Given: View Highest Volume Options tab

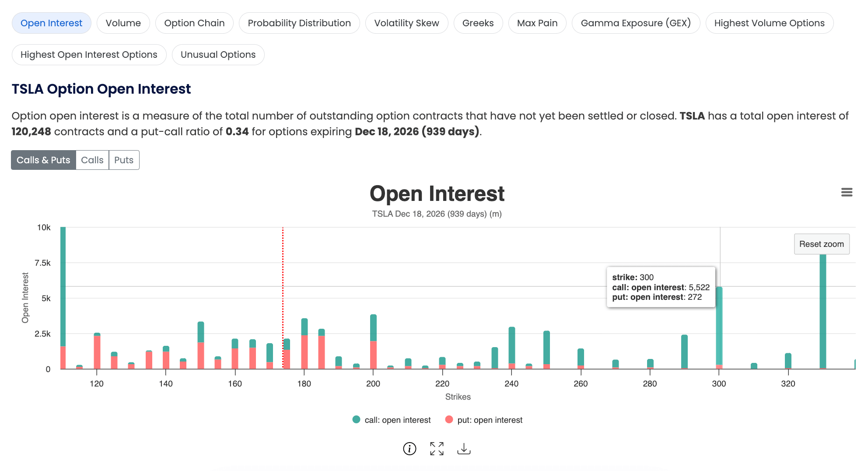Looking at the screenshot, I should [x=770, y=23].
